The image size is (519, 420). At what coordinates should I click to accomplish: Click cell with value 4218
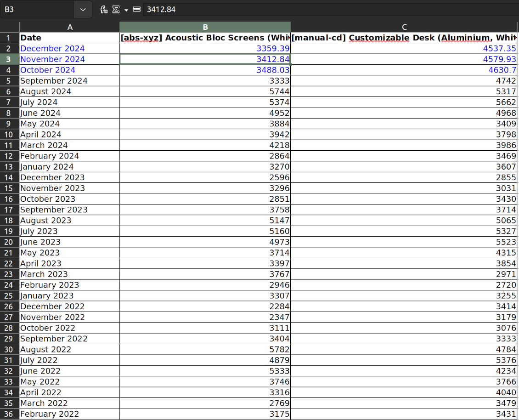coord(205,145)
